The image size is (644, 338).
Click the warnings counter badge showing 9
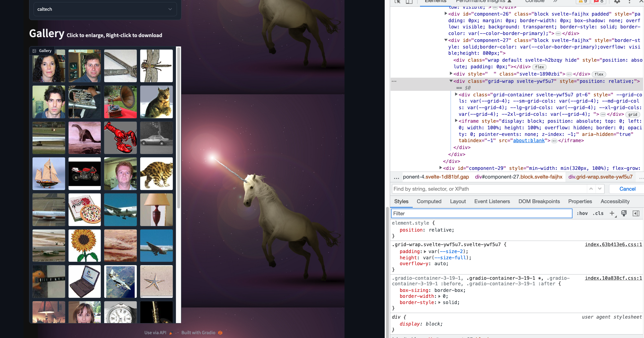(583, 1)
